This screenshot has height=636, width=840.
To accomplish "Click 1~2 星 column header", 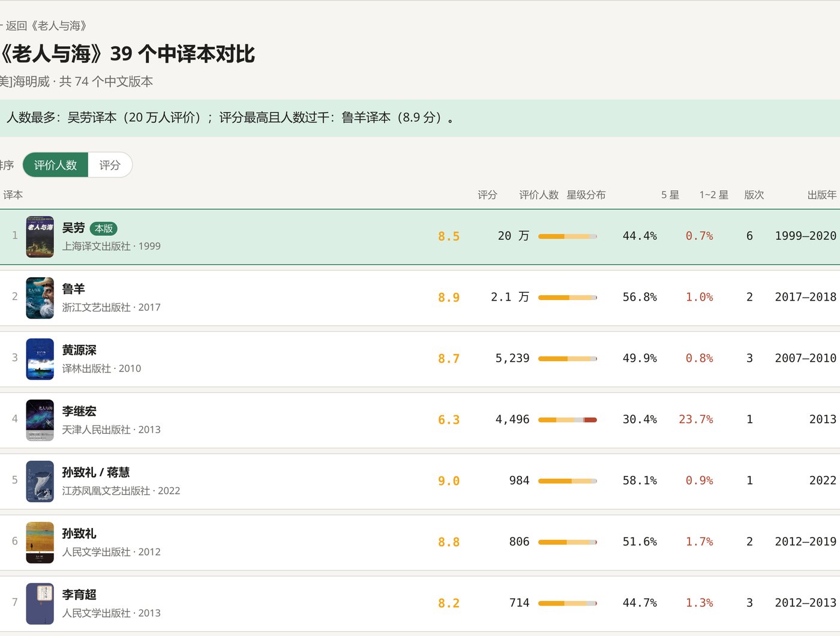I will click(x=714, y=195).
